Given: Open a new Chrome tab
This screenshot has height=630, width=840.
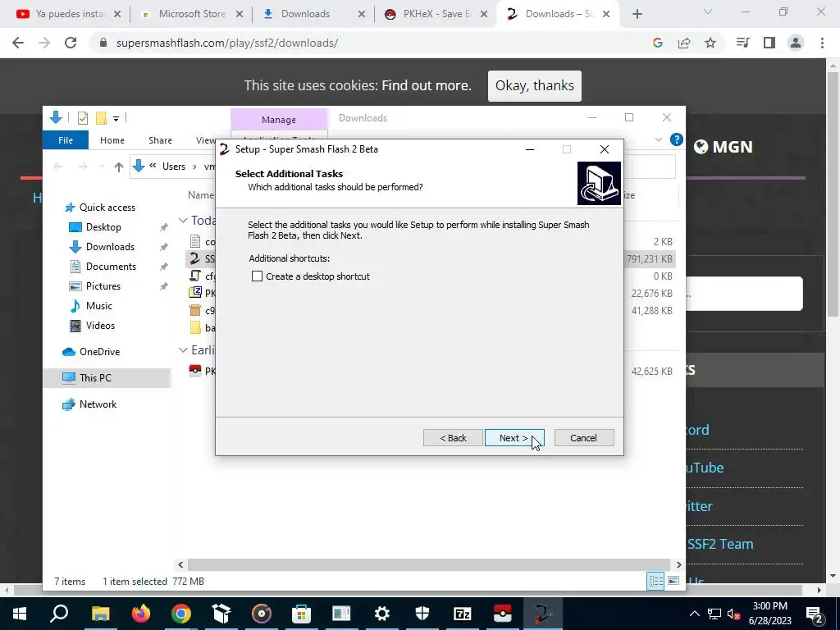Looking at the screenshot, I should tap(637, 15).
